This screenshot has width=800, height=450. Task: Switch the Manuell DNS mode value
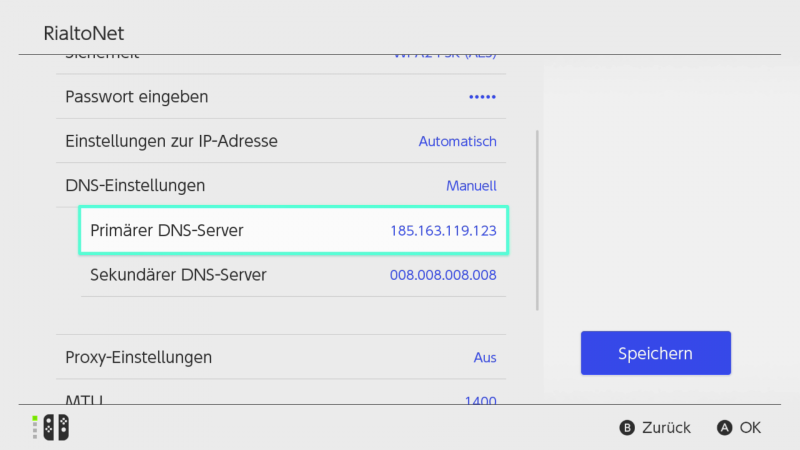pos(471,186)
